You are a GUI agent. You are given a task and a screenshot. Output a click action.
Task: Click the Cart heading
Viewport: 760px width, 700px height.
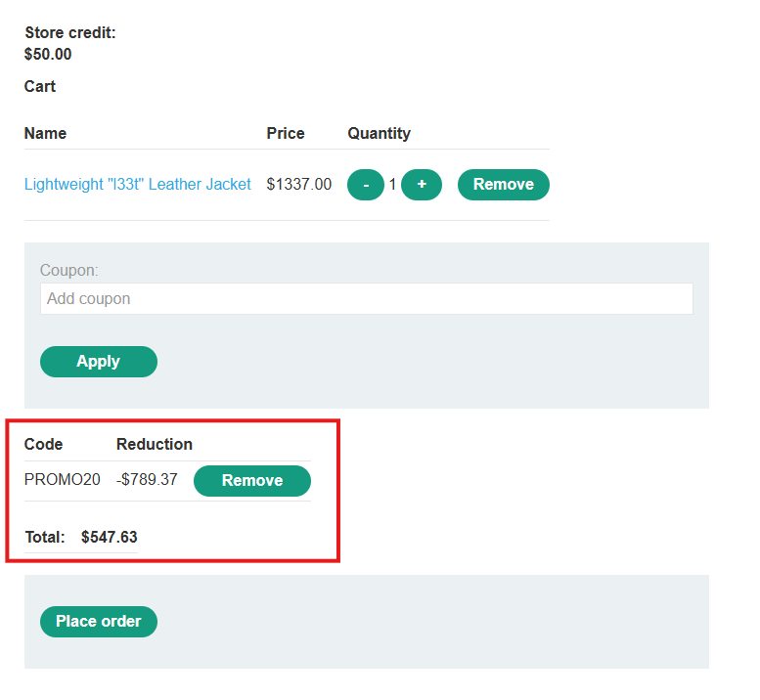click(x=40, y=86)
